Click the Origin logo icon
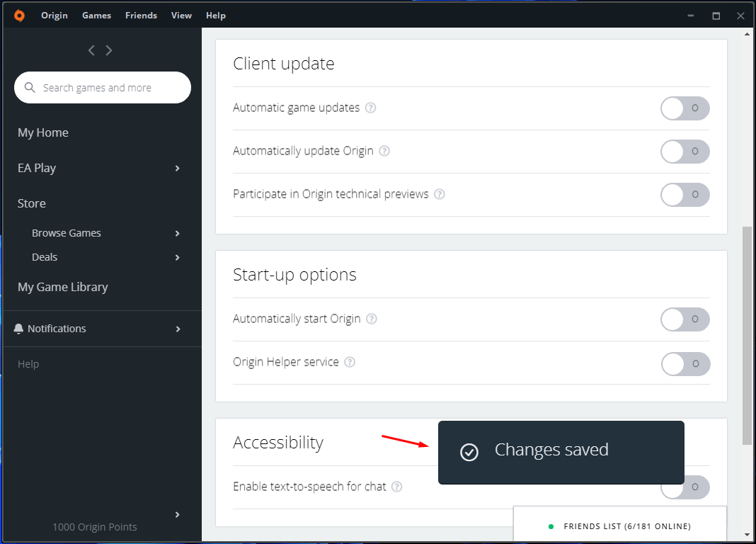Screen dimensions: 756x544 (x=19, y=16)
